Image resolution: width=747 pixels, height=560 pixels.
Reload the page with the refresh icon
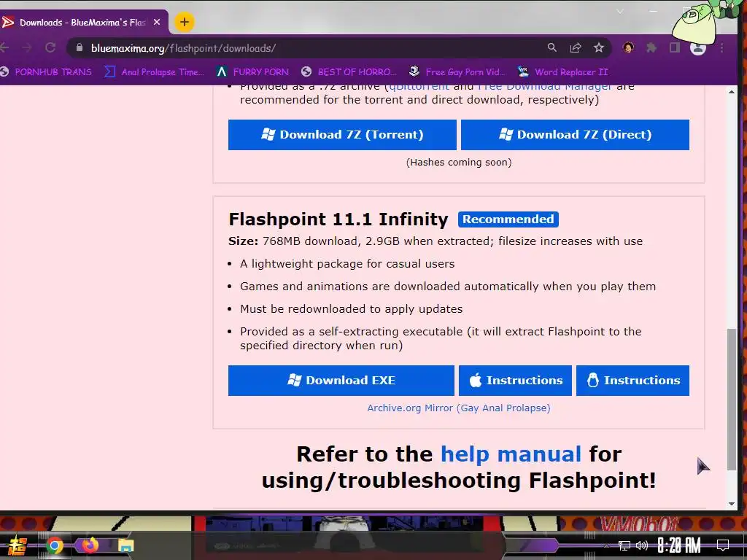point(50,47)
